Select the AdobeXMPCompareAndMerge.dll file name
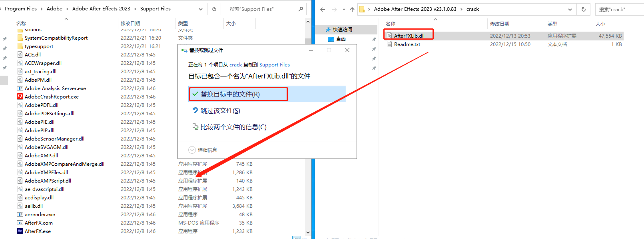Viewport: 644px width, 239px height. [x=64, y=164]
